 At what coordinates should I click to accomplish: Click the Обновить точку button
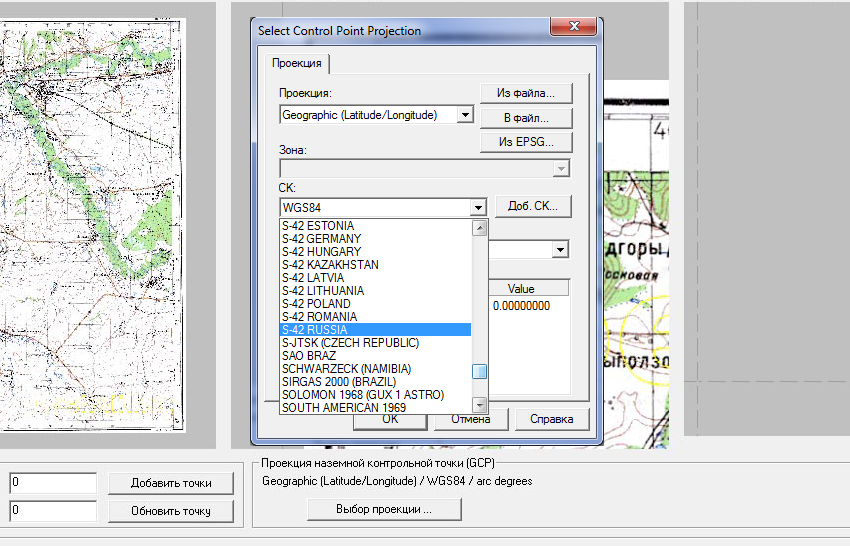pos(171,511)
